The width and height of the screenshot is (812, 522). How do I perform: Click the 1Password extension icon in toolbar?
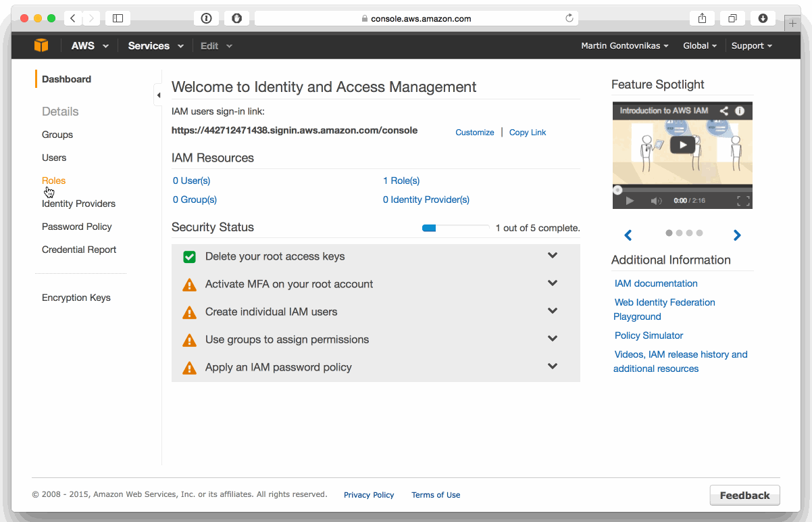pos(207,18)
